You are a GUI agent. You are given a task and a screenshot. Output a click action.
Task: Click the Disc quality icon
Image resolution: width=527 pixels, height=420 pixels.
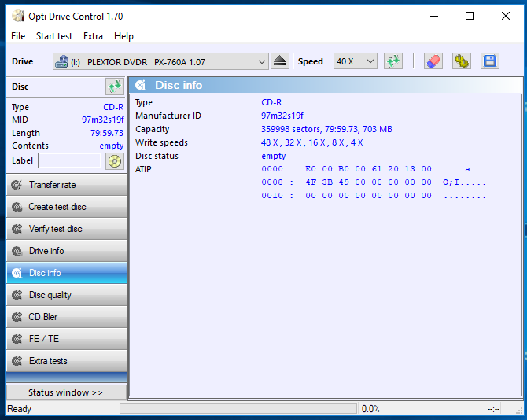point(17,295)
